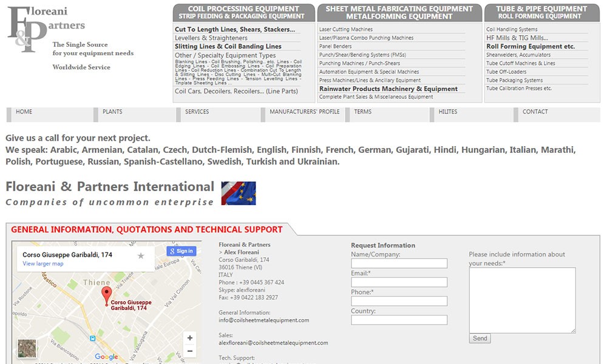Viewport: 607px width, 364px height.
Task: Open HF Mills & TIG Mills link
Action: pos(517,38)
